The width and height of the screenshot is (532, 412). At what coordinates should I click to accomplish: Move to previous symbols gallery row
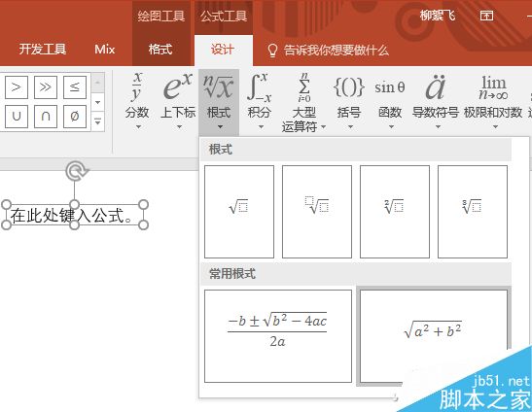97,83
